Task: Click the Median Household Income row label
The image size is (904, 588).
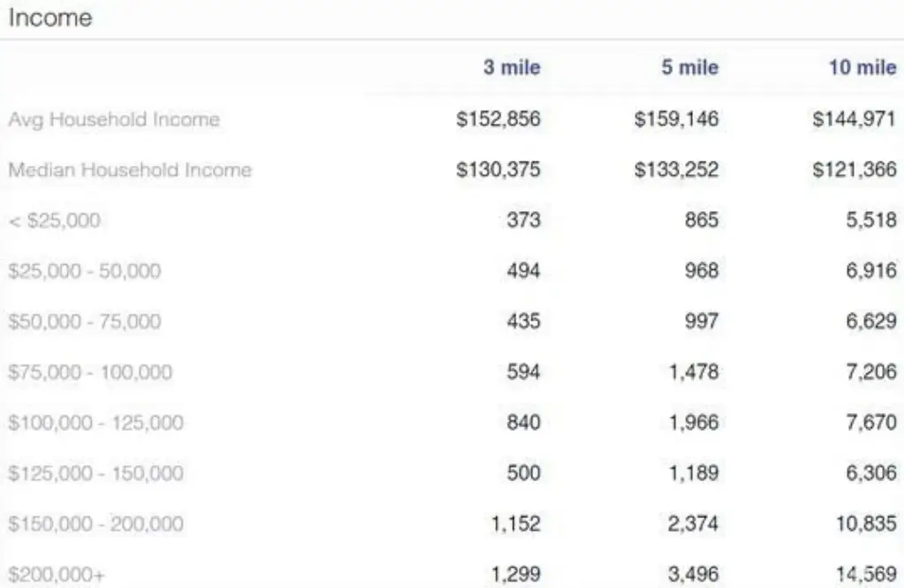Action: point(130,170)
